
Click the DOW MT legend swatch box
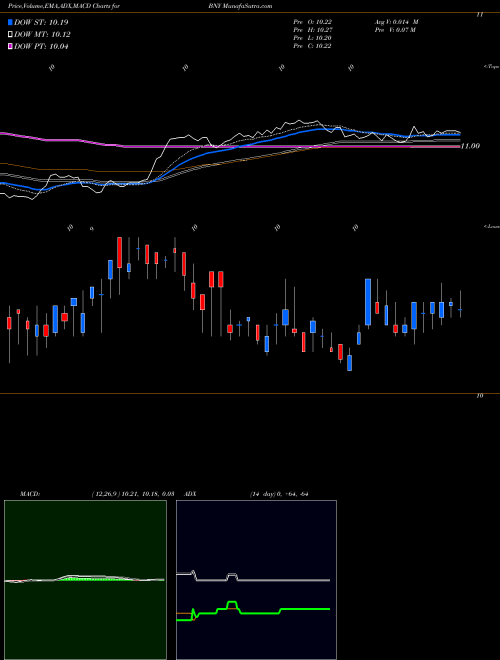click(x=11, y=35)
